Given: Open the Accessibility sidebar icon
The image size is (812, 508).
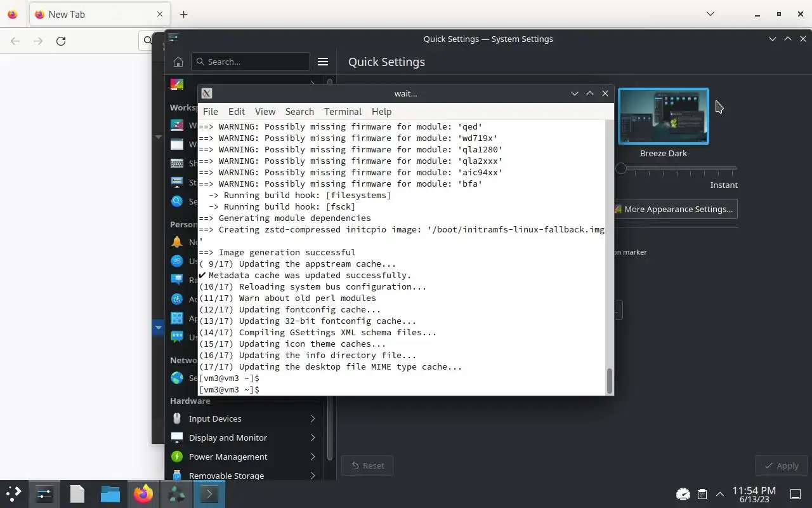Looking at the screenshot, I should click(177, 299).
